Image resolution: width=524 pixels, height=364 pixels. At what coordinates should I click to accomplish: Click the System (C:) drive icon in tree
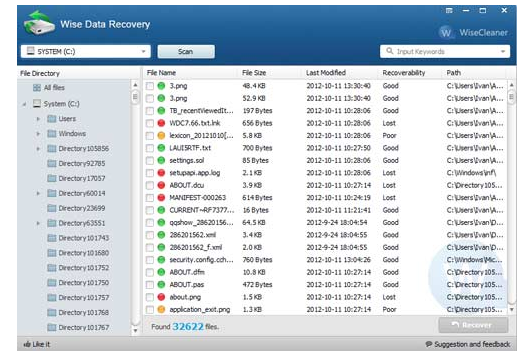37,103
